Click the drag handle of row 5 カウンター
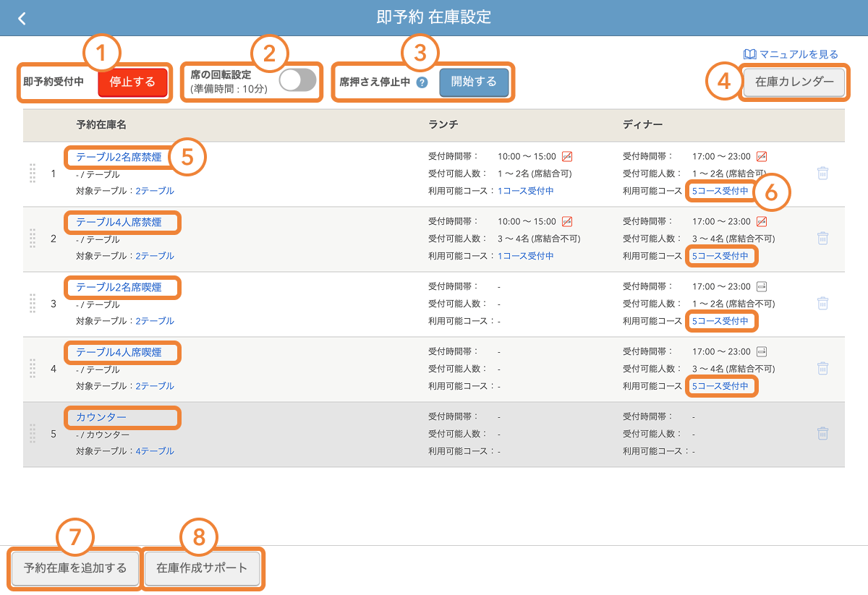 coord(33,434)
